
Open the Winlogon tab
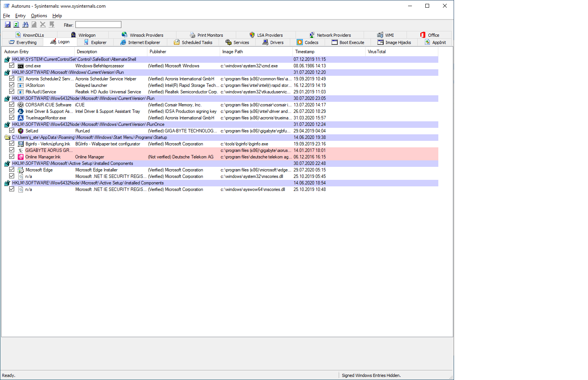click(x=83, y=35)
